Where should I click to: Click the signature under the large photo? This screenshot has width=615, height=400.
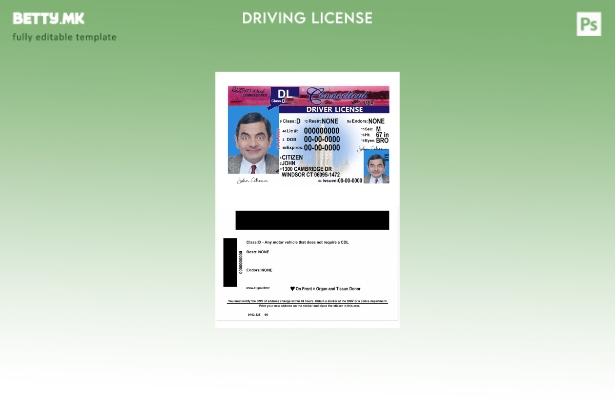252,181
